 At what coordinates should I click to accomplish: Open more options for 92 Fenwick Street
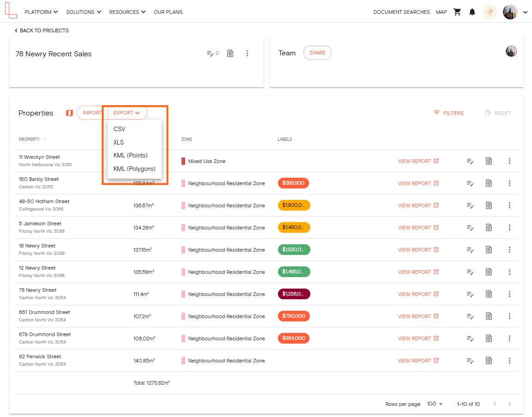tap(509, 361)
